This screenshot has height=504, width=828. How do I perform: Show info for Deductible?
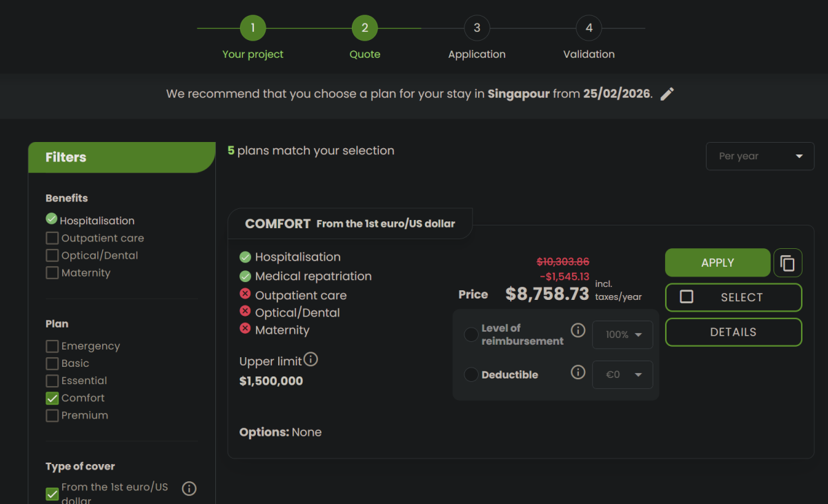coord(578,373)
